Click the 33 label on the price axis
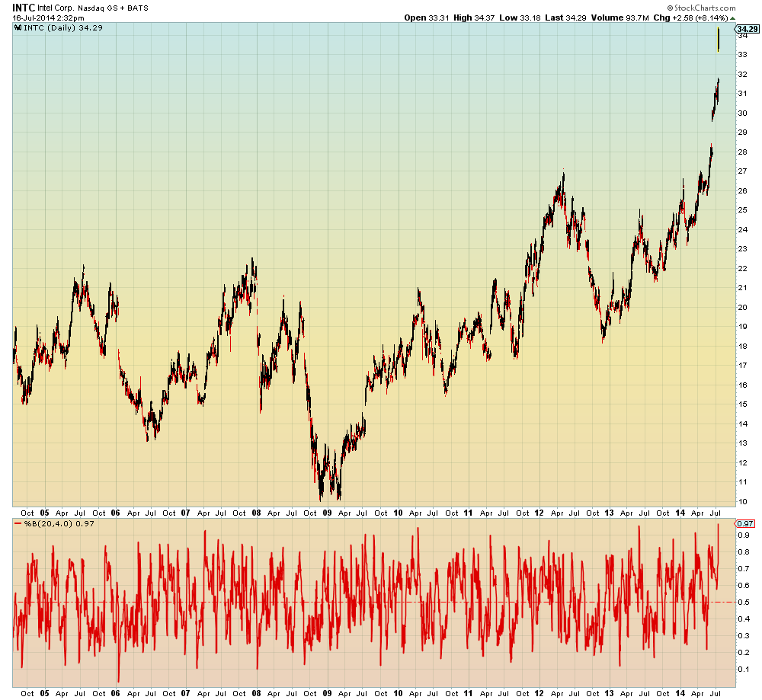The height and width of the screenshot is (700, 762). click(x=742, y=54)
